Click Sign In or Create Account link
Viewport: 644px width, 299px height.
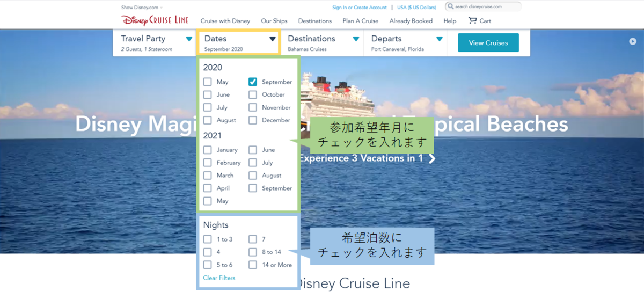click(360, 8)
